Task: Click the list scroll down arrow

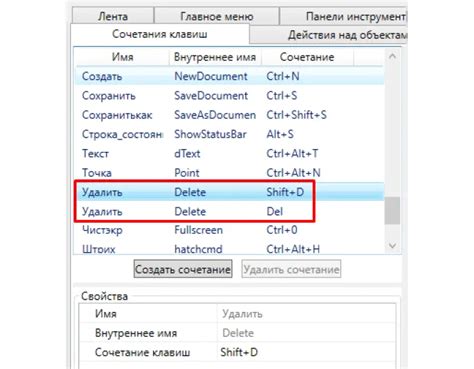Action: point(392,246)
